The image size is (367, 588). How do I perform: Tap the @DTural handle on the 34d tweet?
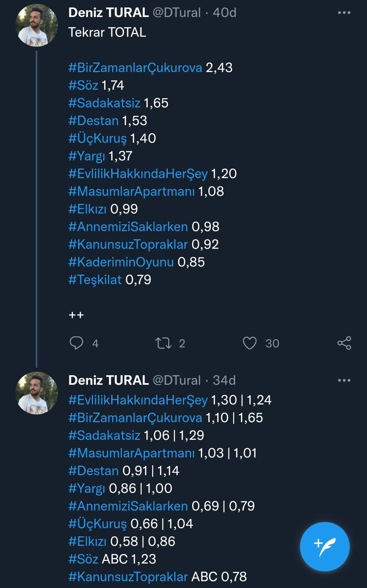pyautogui.click(x=177, y=380)
